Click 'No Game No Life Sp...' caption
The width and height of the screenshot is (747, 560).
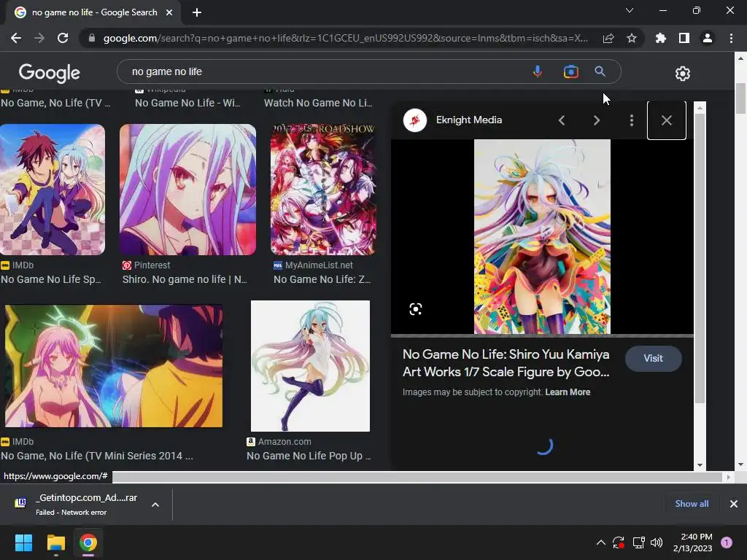coord(51,279)
